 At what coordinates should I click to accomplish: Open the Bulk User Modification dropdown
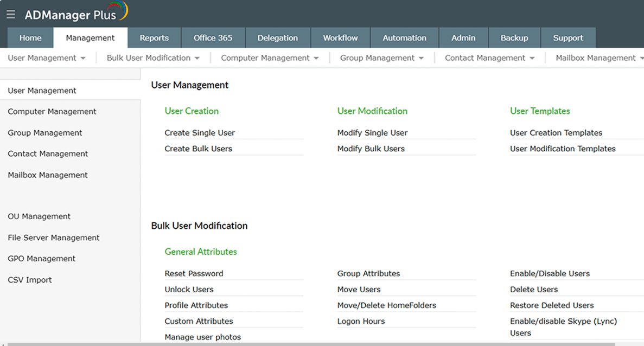click(152, 57)
